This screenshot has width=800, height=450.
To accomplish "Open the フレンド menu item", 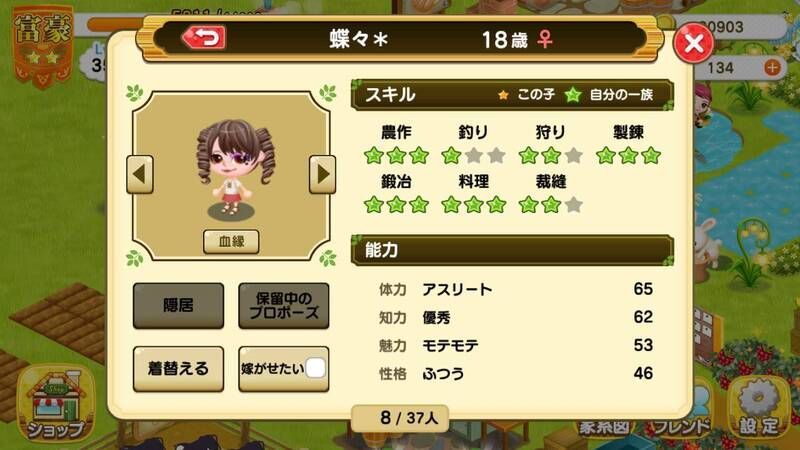I will tap(682, 426).
